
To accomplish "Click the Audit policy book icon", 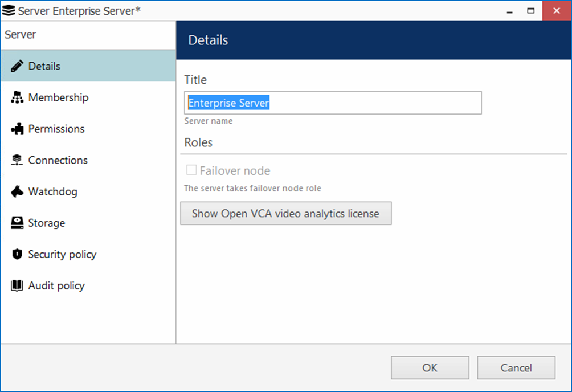I will (x=17, y=285).
